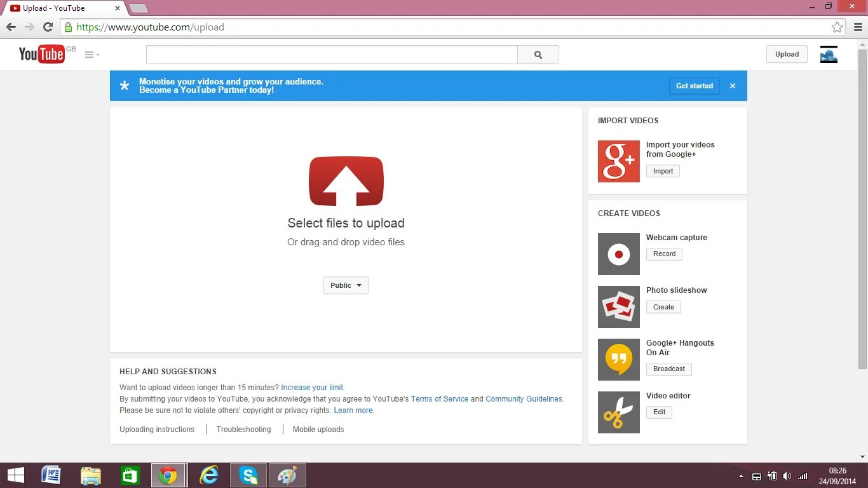
Task: Click the network signal tray icon
Action: 803,476
